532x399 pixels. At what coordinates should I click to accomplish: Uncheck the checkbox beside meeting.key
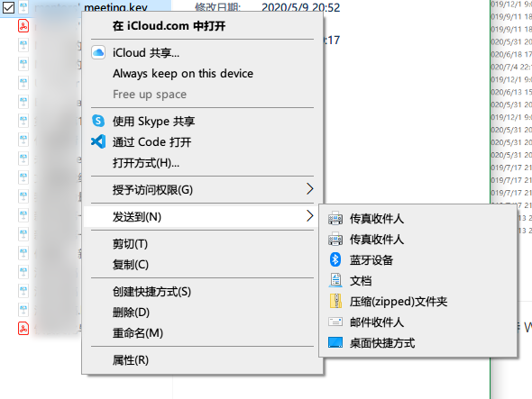click(x=8, y=7)
